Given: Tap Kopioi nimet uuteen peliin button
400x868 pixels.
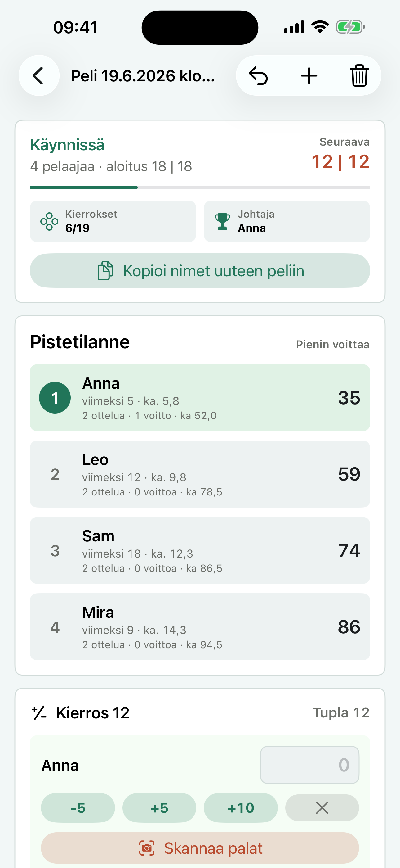Looking at the screenshot, I should coord(200,271).
